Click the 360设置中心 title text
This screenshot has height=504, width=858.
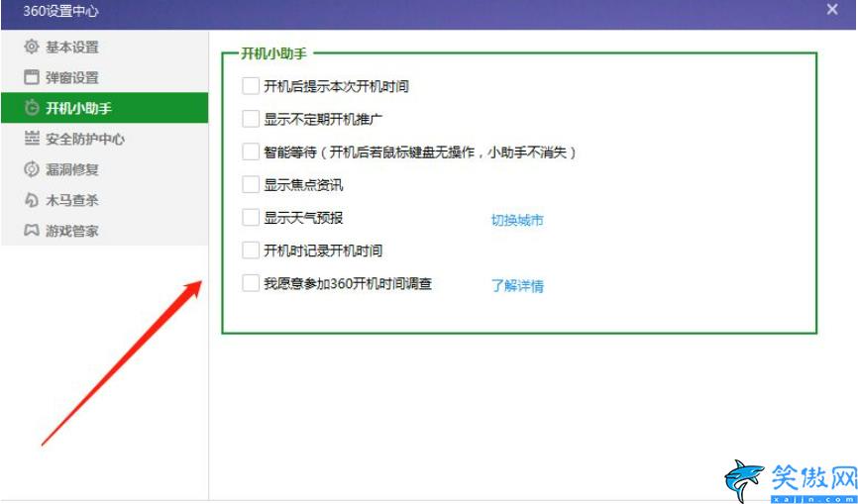60,11
